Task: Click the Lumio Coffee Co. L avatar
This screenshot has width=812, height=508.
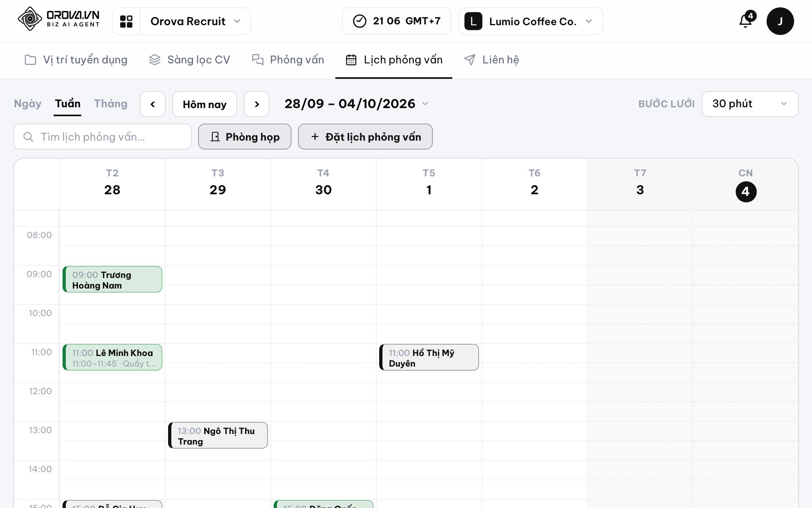Action: point(473,21)
